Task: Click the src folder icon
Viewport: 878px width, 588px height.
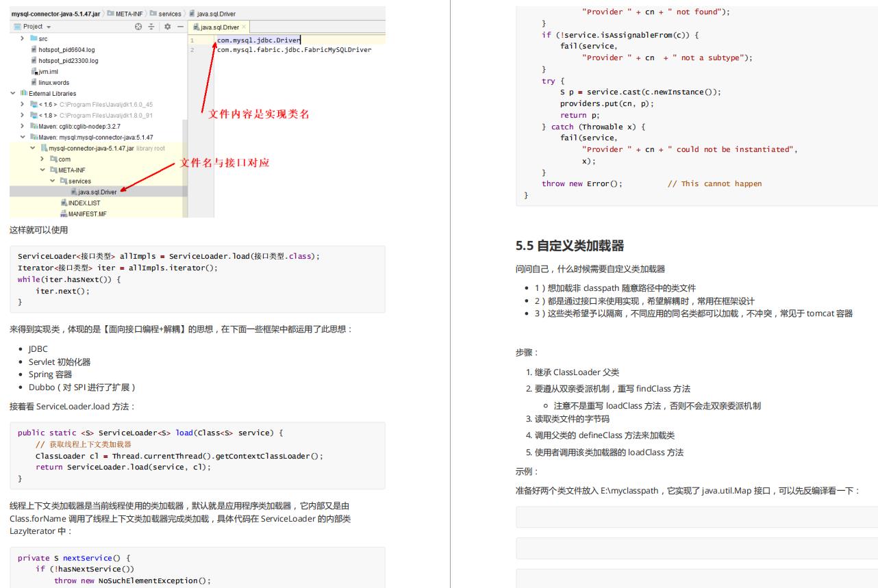Action: 34,39
